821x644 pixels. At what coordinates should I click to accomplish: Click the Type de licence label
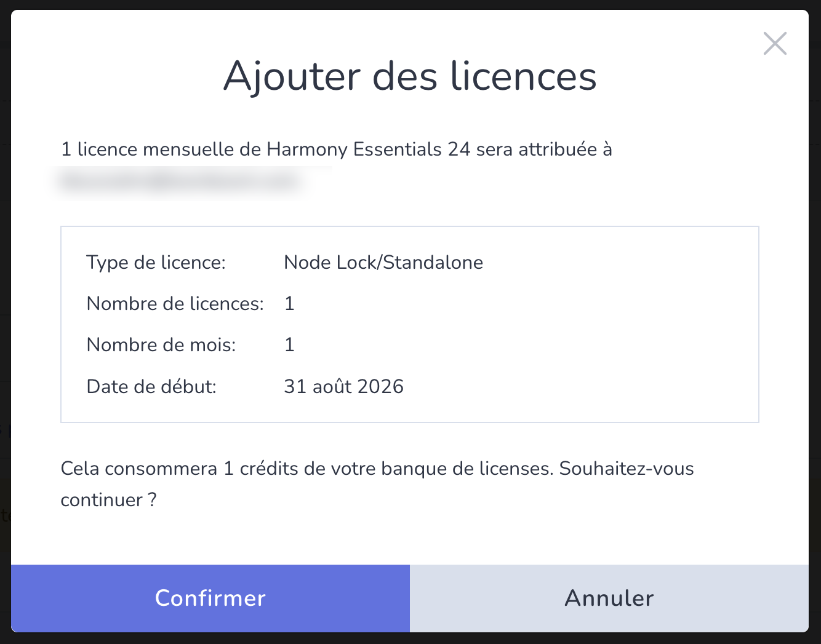coord(156,263)
